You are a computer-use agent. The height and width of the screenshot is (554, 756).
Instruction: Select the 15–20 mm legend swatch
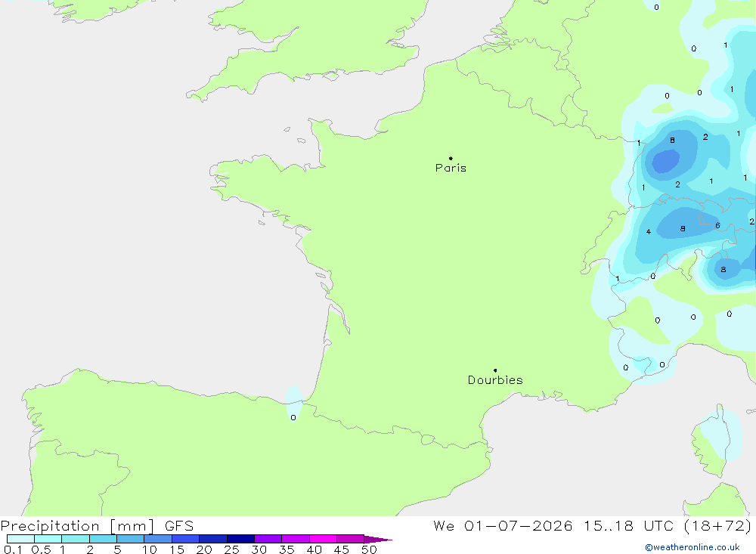coord(186,539)
